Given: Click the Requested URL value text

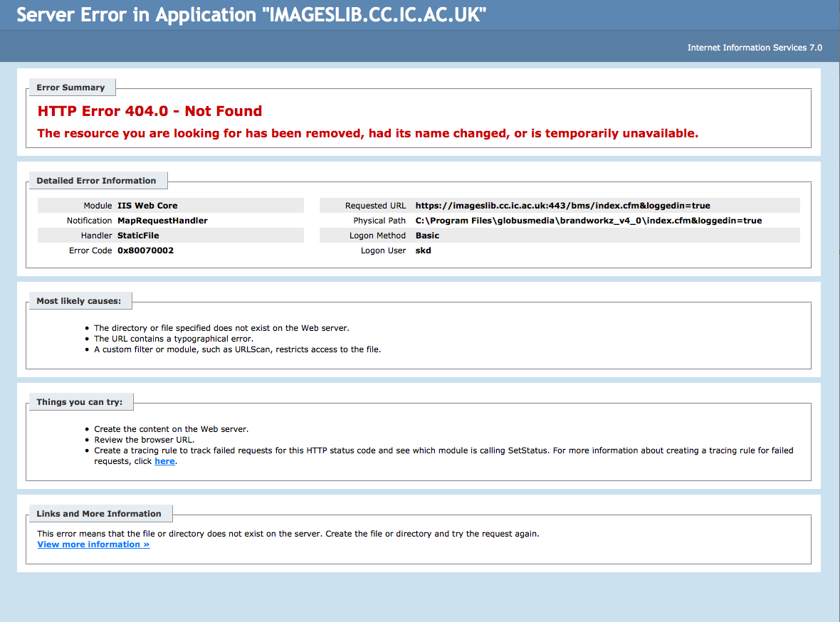Looking at the screenshot, I should point(562,206).
